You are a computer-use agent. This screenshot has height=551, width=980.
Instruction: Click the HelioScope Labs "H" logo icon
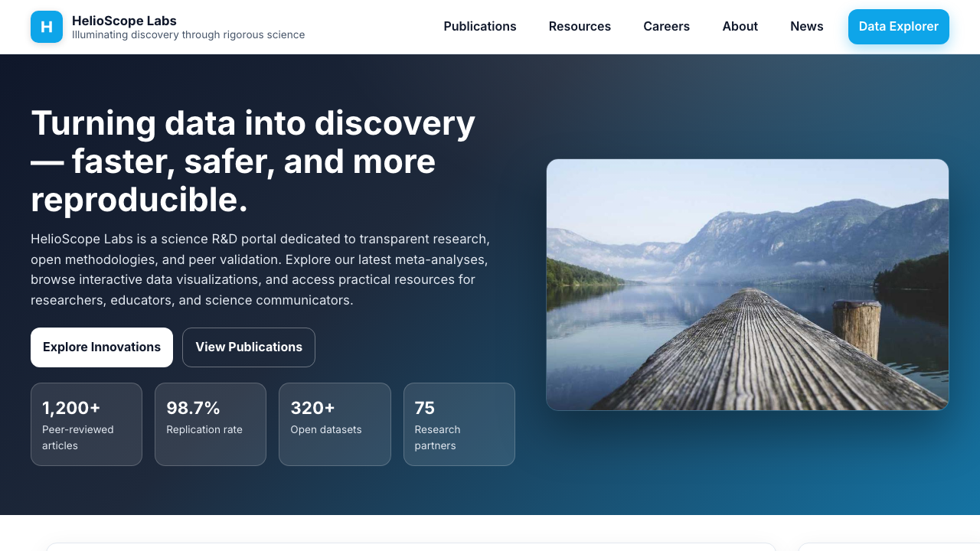click(46, 27)
